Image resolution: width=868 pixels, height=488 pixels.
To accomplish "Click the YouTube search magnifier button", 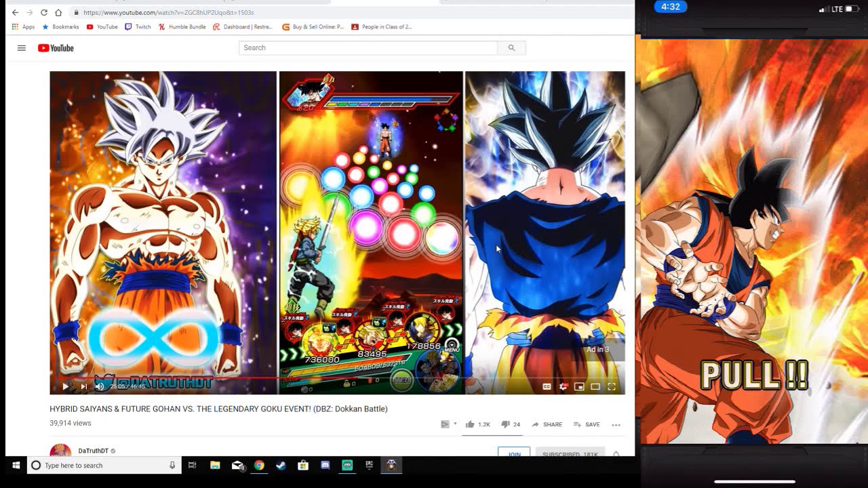I will (511, 47).
